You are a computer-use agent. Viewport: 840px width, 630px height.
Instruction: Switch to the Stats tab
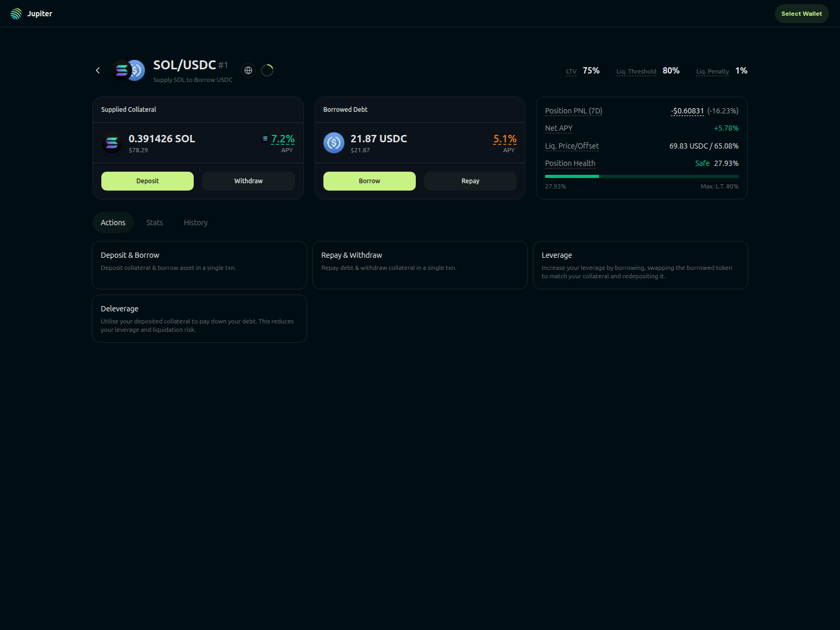154,222
